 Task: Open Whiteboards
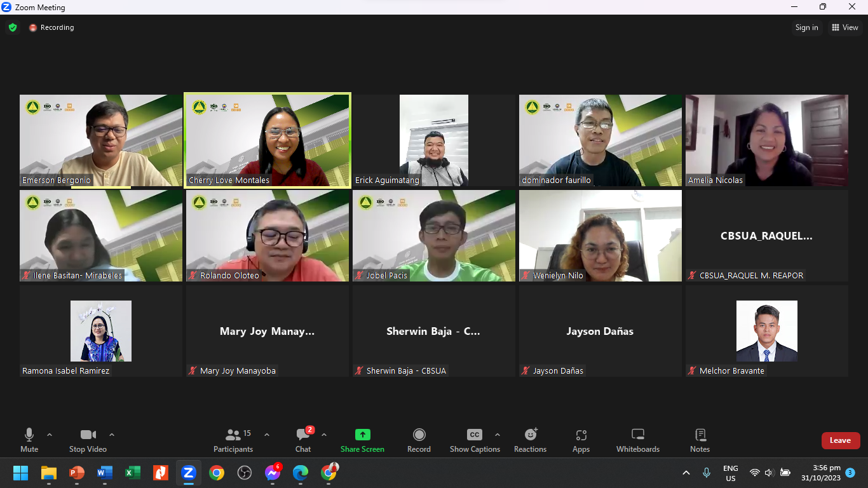pyautogui.click(x=638, y=440)
